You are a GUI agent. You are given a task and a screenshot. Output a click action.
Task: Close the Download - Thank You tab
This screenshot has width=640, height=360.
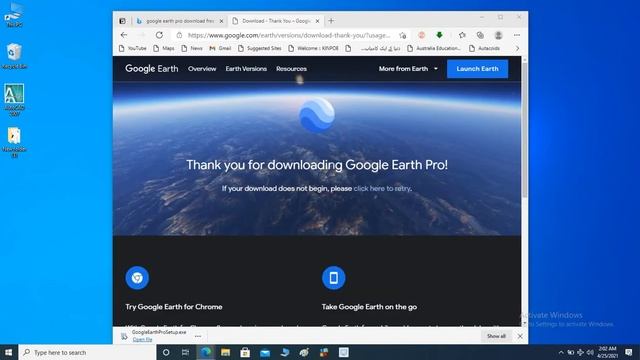(x=318, y=21)
